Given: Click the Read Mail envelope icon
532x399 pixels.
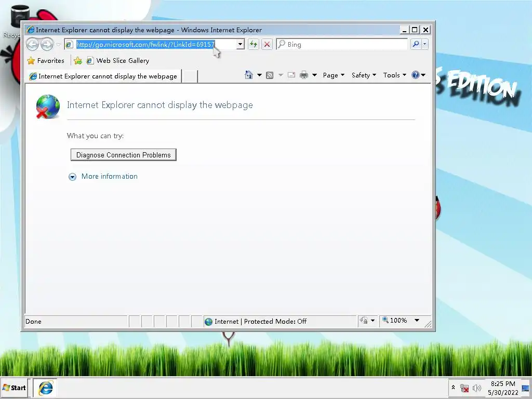Looking at the screenshot, I should pyautogui.click(x=291, y=75).
